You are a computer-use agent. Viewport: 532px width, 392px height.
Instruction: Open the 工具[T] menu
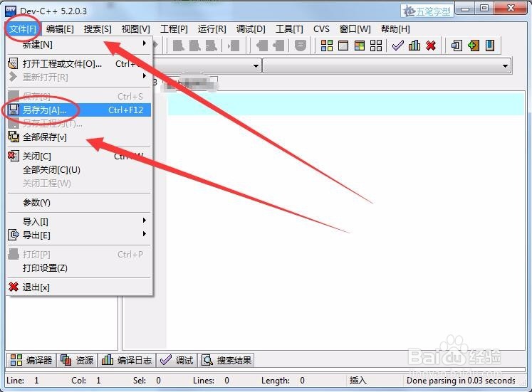289,29
